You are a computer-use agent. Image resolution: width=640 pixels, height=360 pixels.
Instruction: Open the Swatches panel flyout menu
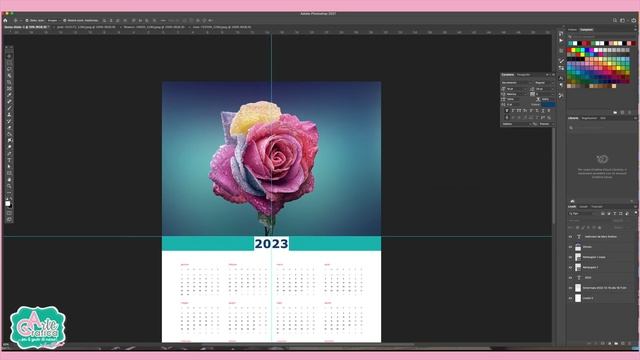pos(635,29)
